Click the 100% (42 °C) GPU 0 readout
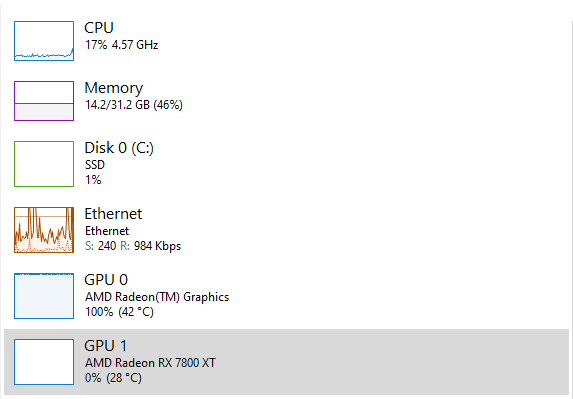 (x=119, y=312)
